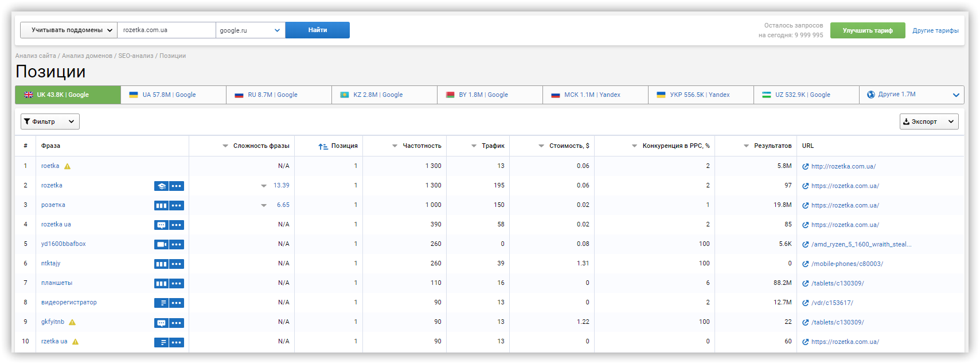Click the columns SERP icon in розетка row
This screenshot has height=364, width=980.
(x=161, y=205)
